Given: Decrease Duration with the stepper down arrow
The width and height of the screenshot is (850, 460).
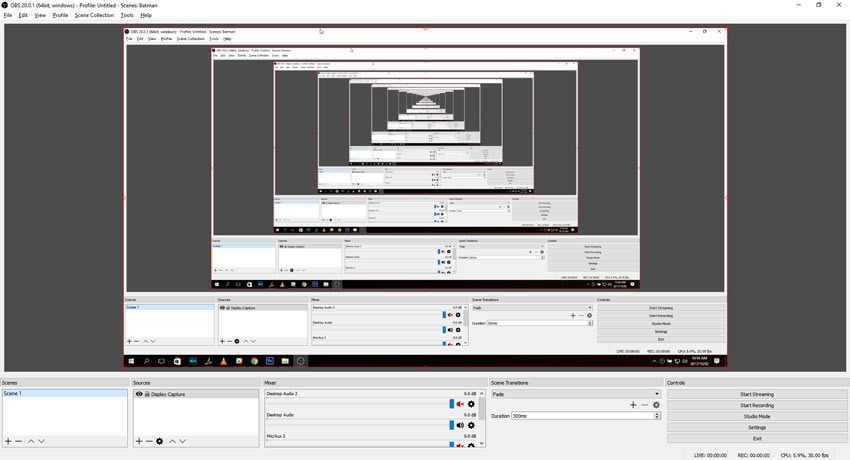Looking at the screenshot, I should [x=657, y=417].
